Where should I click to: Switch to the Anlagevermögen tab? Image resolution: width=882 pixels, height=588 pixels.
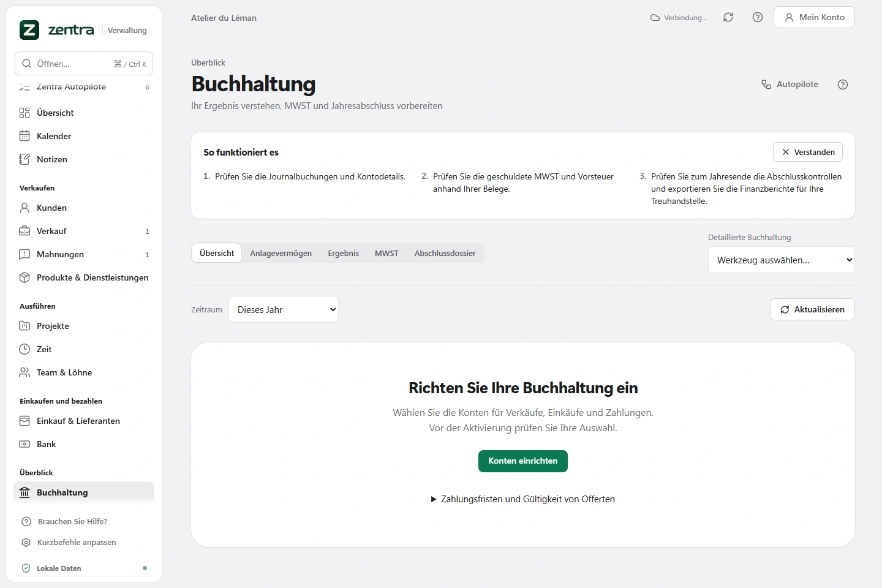[x=281, y=253]
